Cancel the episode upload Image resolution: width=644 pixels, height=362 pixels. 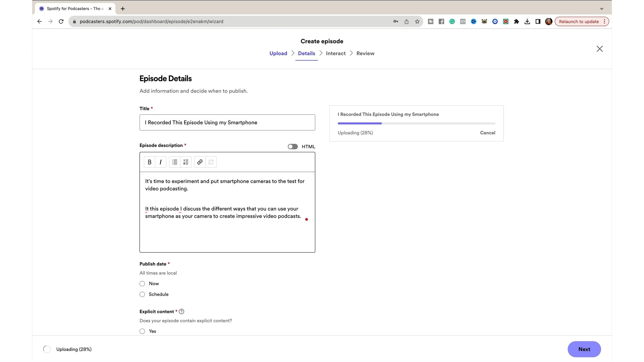pos(487,133)
